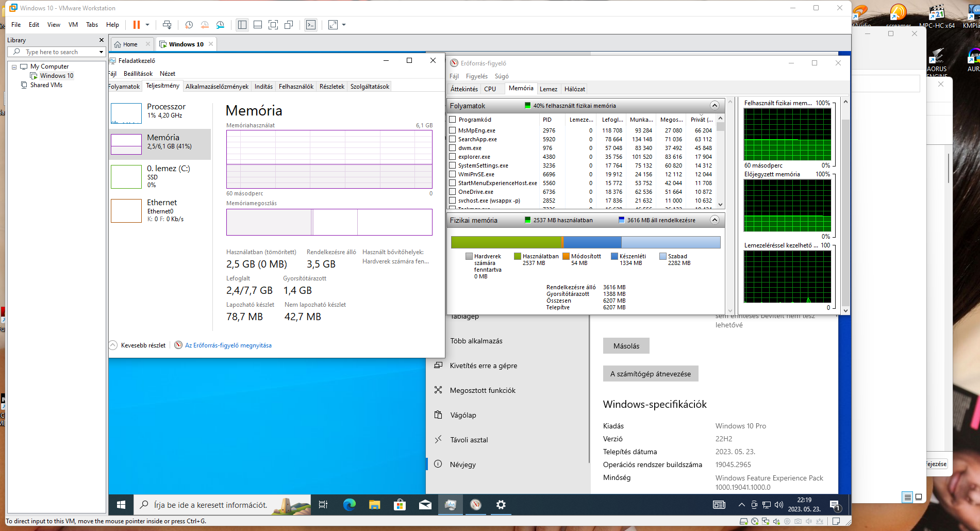980x531 pixels.
Task: Click the CD/DVD device icon in VMware status bar
Action: 755,521
